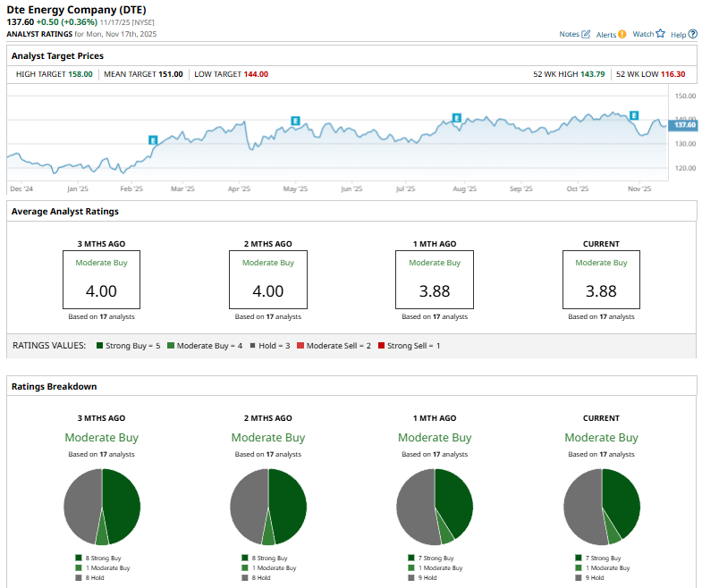Click the May earnings E marker
The image size is (702, 588).
(294, 121)
